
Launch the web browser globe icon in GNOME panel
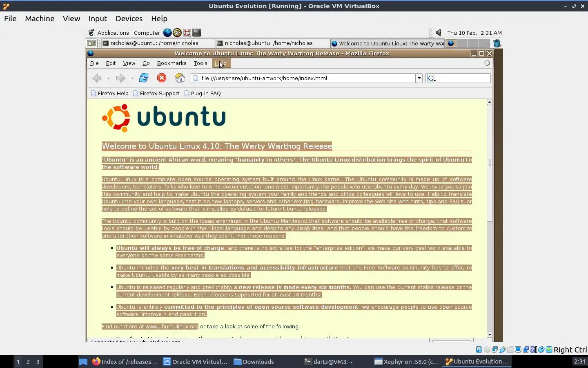coord(167,33)
